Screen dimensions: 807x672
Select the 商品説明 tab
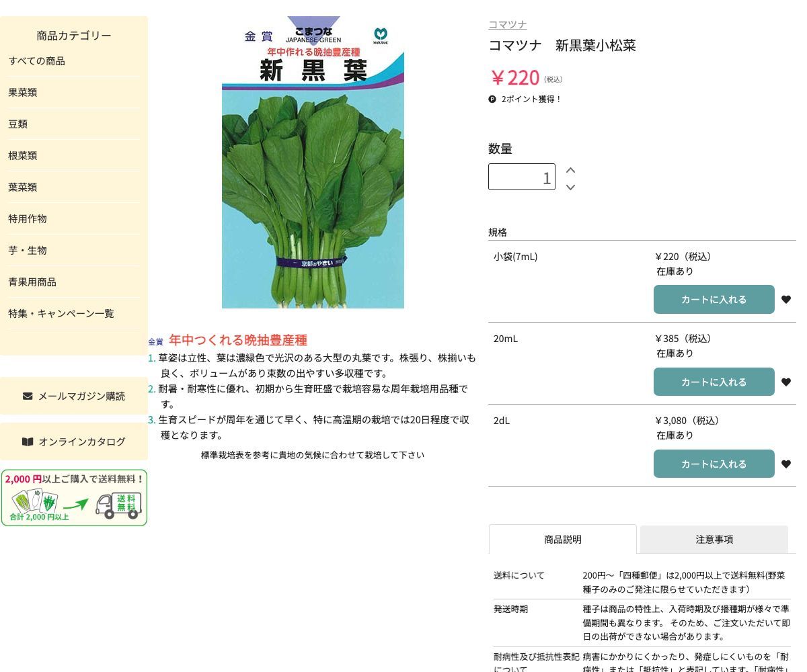[562, 539]
